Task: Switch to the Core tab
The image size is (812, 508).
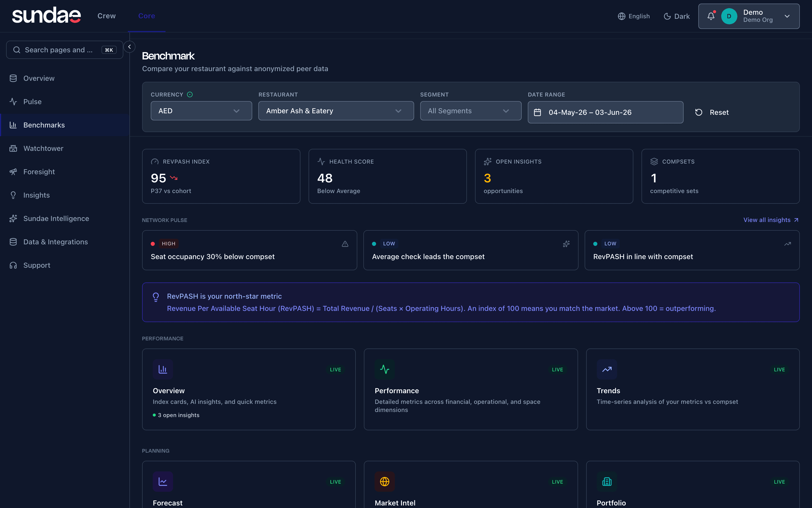Action: [x=147, y=16]
